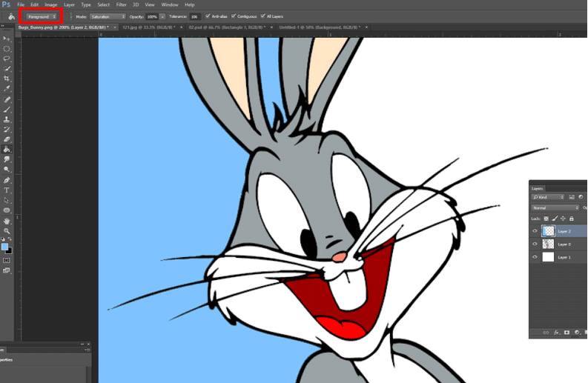
Task: Hide Layer 1 visibility eye
Action: point(535,257)
